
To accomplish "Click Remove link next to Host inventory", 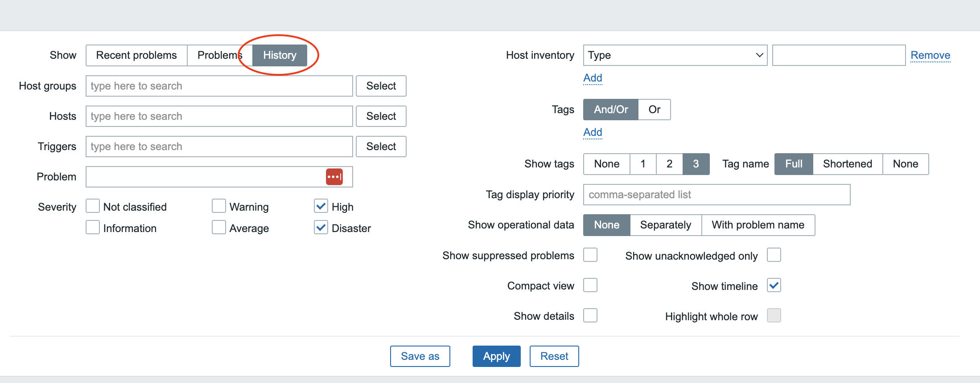I will click(x=930, y=55).
